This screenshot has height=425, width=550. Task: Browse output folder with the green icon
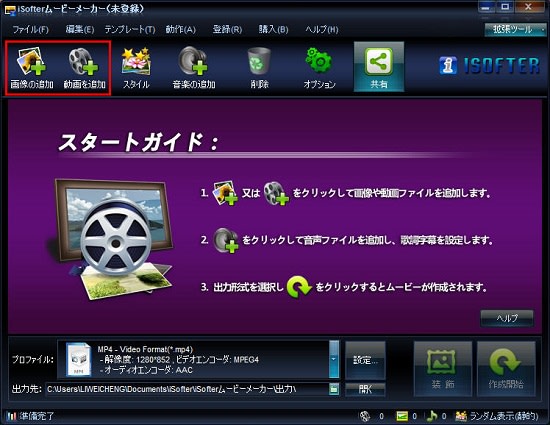(x=334, y=389)
